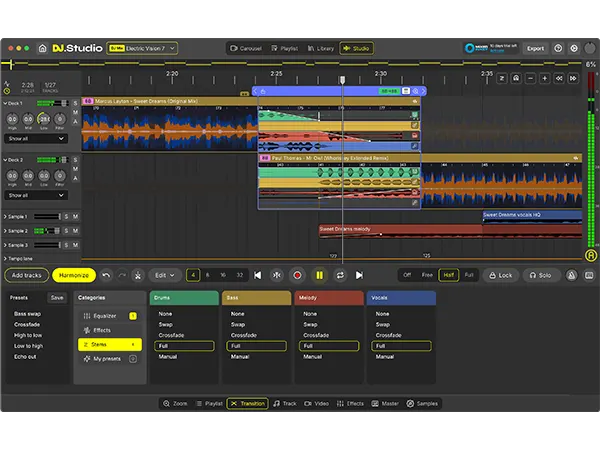
Task: Click the automix A circle icon
Action: point(591,255)
